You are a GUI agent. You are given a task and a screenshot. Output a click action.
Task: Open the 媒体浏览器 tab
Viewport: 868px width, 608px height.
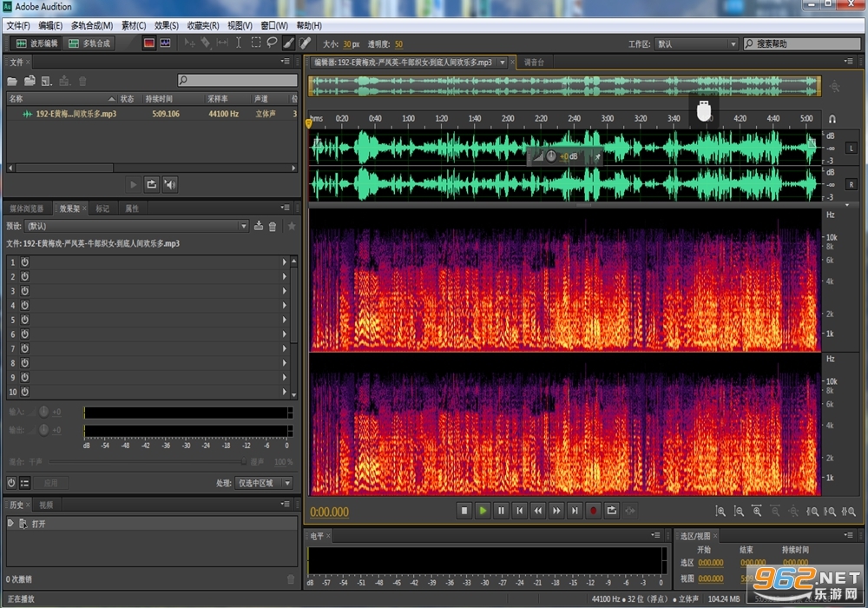pos(27,208)
